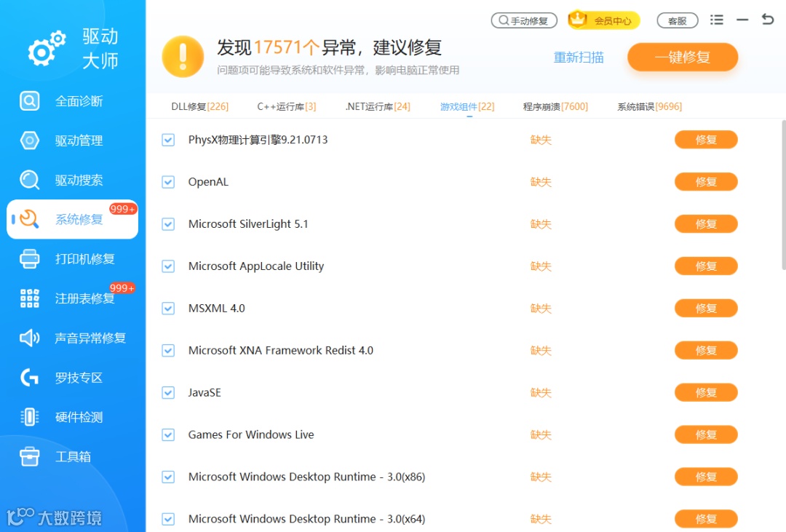
Task: Switch to .NET运行库 tab
Action: tap(378, 106)
